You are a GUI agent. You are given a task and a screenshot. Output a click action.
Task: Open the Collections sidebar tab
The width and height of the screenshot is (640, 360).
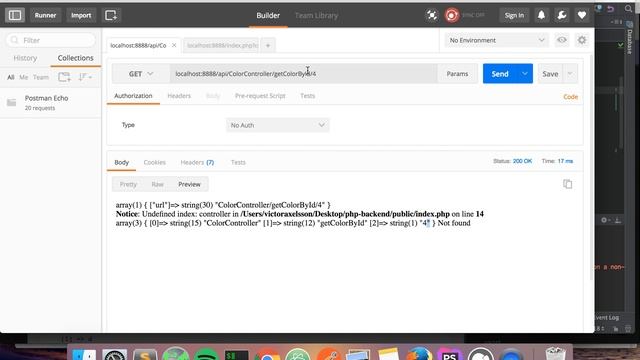click(x=76, y=58)
